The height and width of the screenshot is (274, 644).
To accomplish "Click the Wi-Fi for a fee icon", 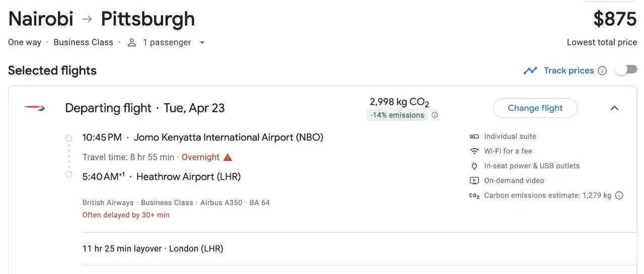I will (x=474, y=151).
